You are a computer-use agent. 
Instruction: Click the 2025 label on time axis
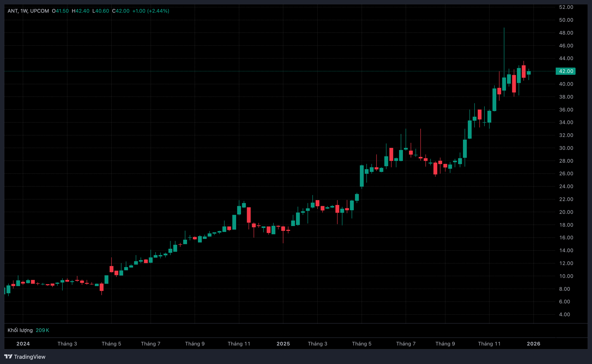[x=283, y=343]
